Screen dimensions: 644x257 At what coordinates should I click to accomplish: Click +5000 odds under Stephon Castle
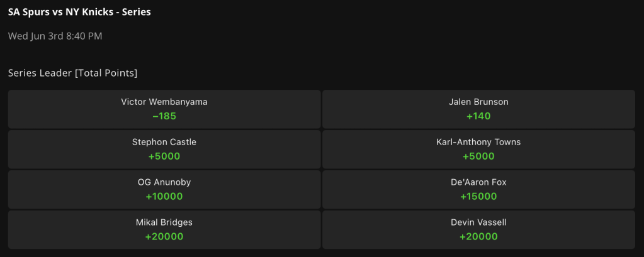coord(164,156)
